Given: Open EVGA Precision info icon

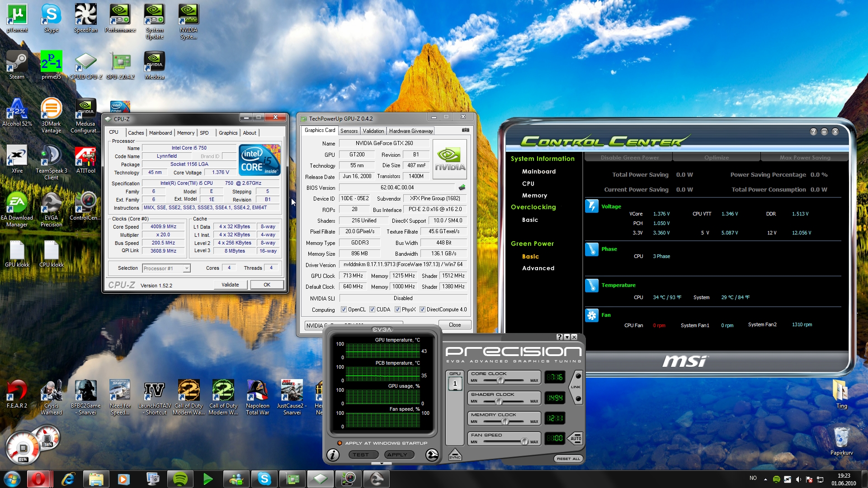Looking at the screenshot, I should point(333,455).
